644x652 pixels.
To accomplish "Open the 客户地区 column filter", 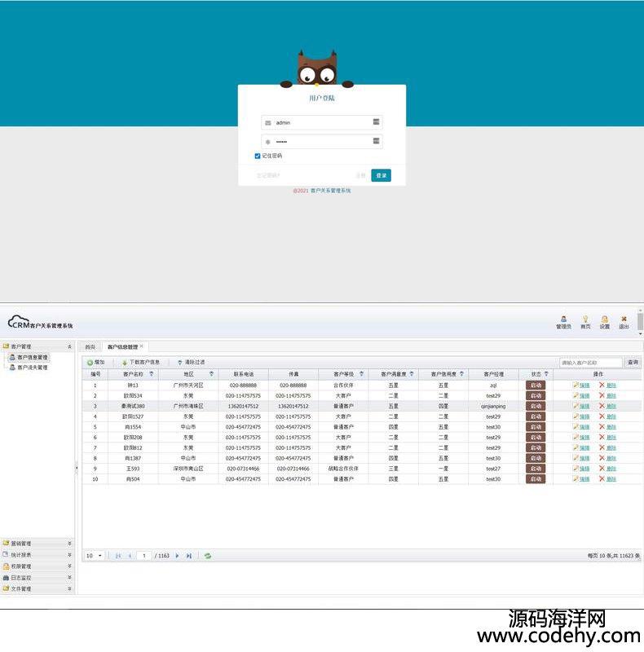I will (x=211, y=374).
